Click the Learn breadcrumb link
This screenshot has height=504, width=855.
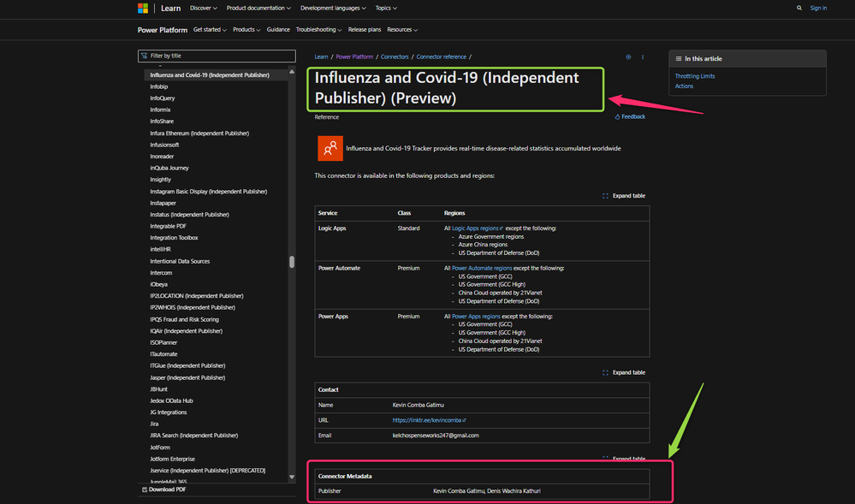[x=321, y=56]
